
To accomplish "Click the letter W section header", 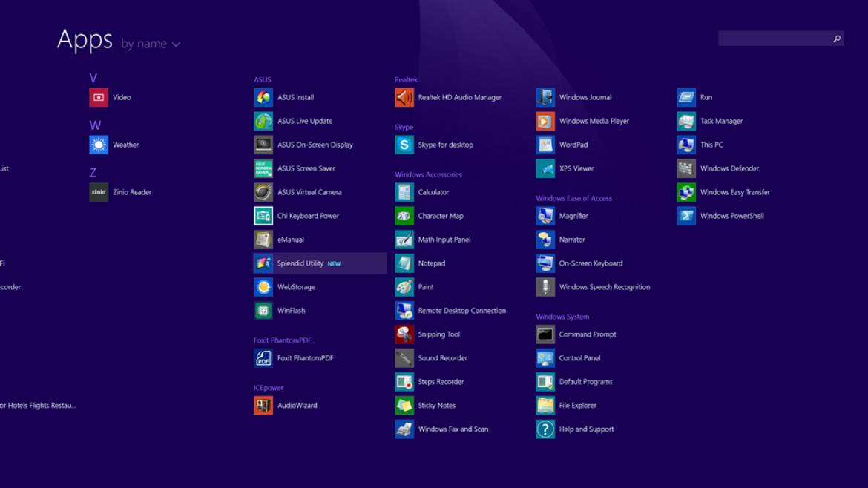I will click(95, 125).
